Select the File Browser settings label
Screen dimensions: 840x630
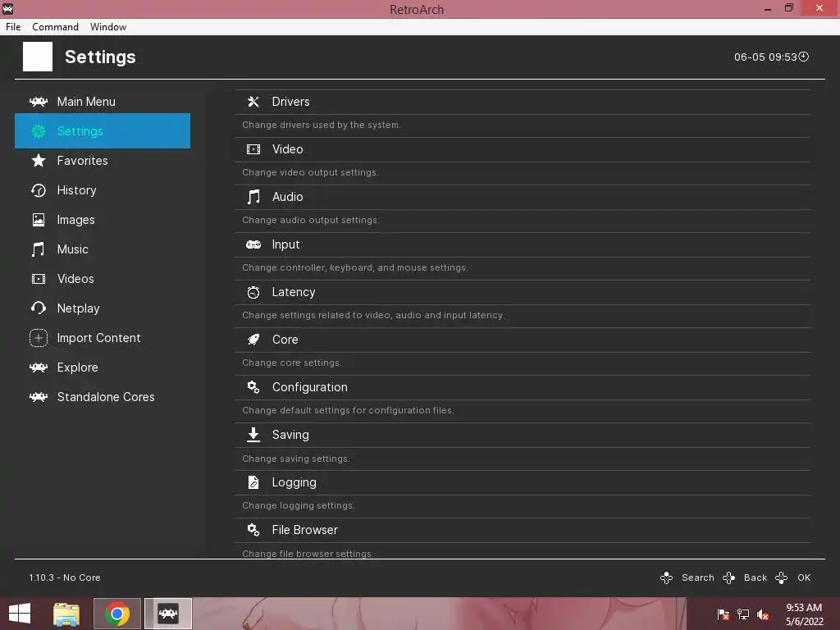point(305,530)
